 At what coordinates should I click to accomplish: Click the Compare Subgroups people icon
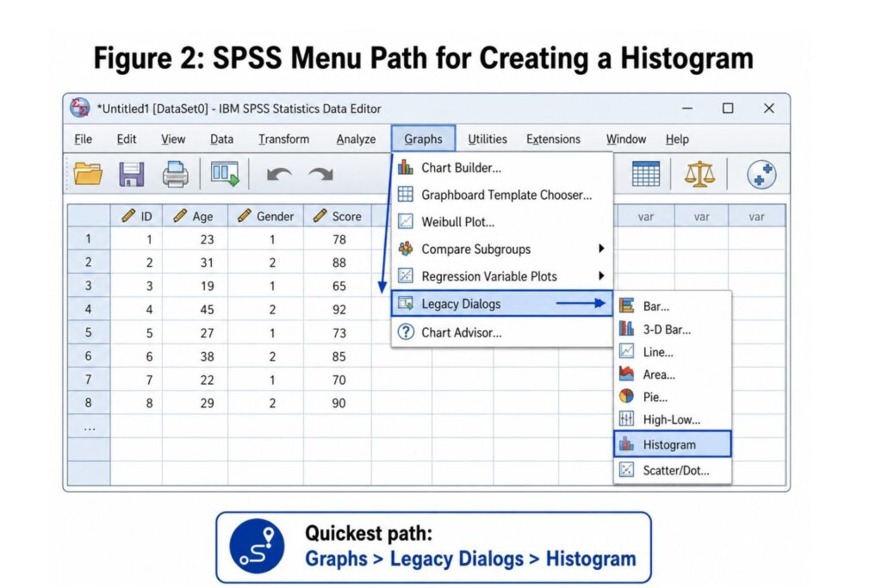click(x=406, y=249)
